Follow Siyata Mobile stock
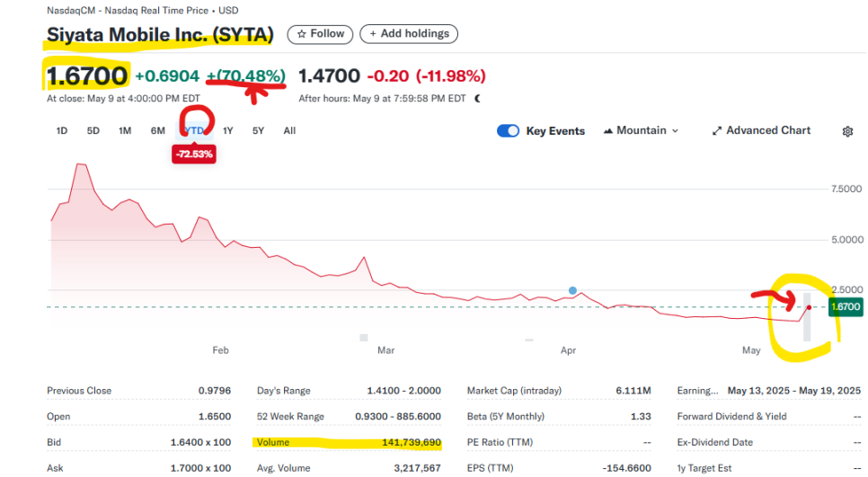 (320, 34)
